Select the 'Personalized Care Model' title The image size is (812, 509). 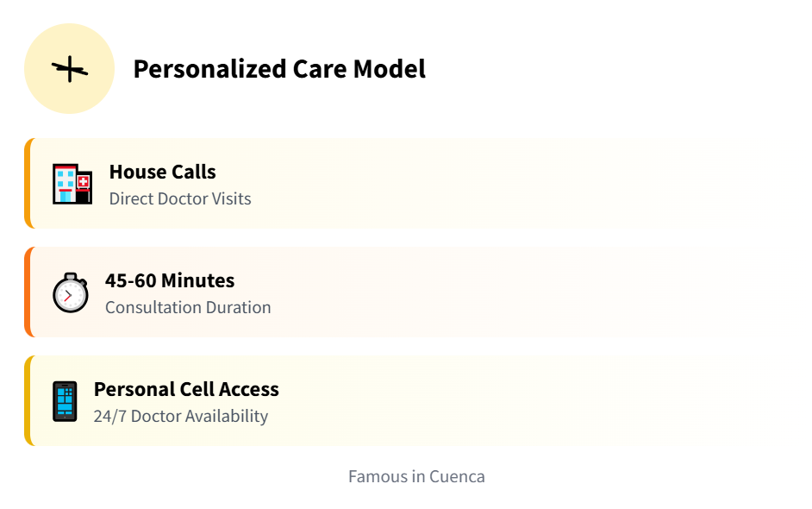click(279, 69)
